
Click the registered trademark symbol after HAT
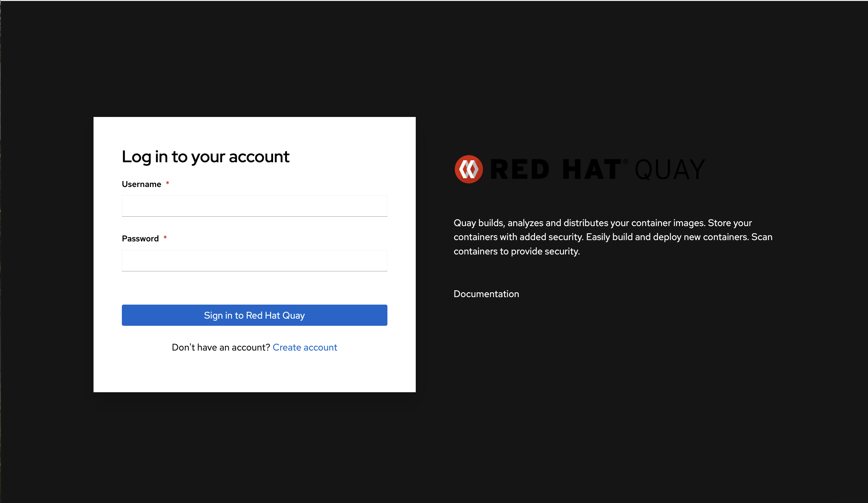click(626, 162)
